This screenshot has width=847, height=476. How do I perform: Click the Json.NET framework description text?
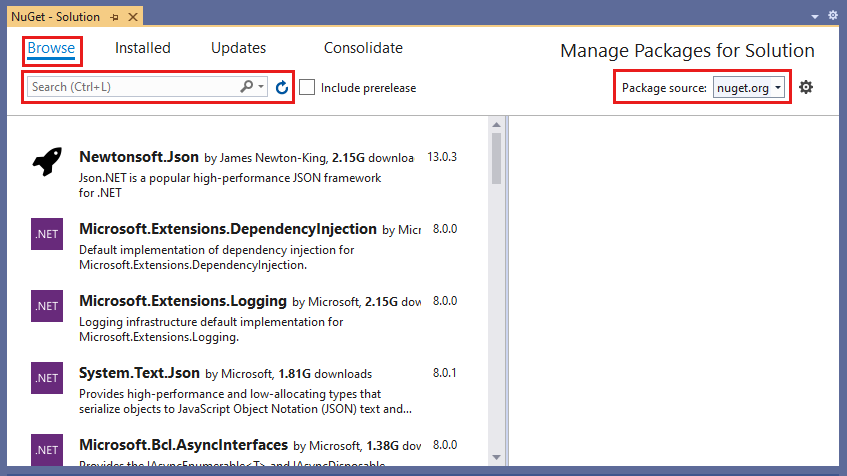click(x=230, y=185)
